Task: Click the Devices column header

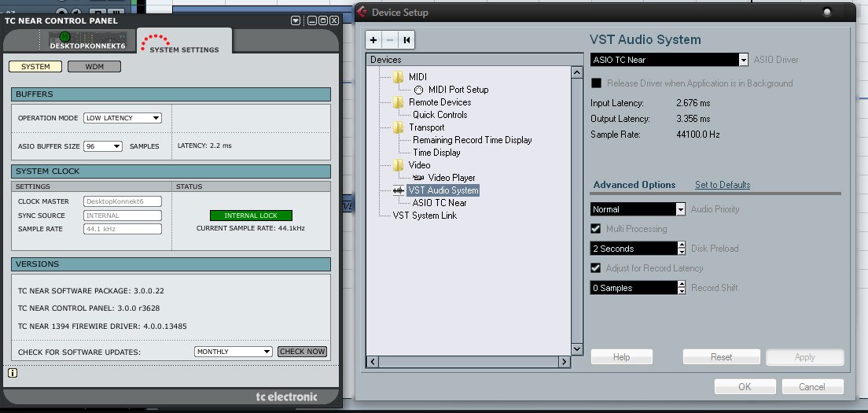Action: point(474,60)
